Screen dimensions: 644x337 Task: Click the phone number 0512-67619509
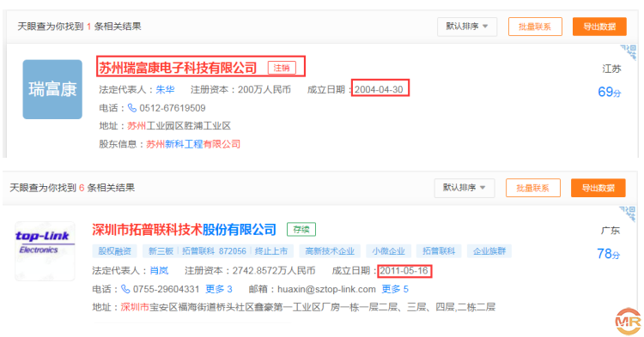173,108
